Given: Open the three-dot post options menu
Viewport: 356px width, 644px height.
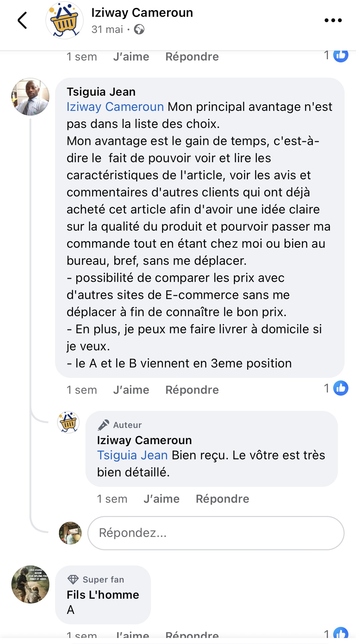Looking at the screenshot, I should click(x=333, y=21).
